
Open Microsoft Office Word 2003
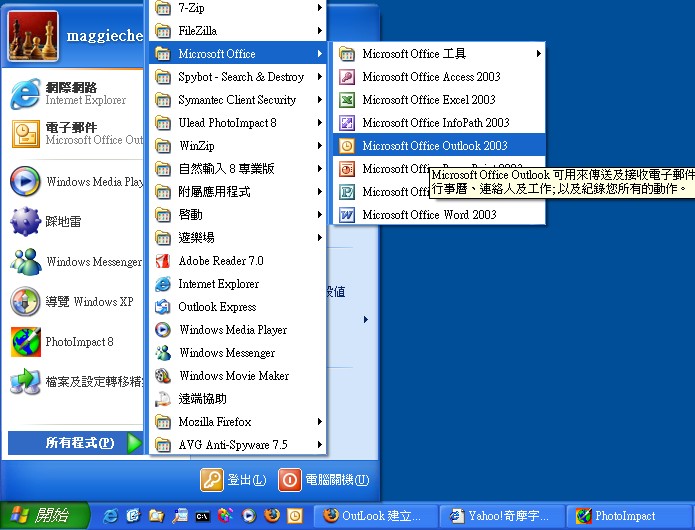[x=439, y=215]
